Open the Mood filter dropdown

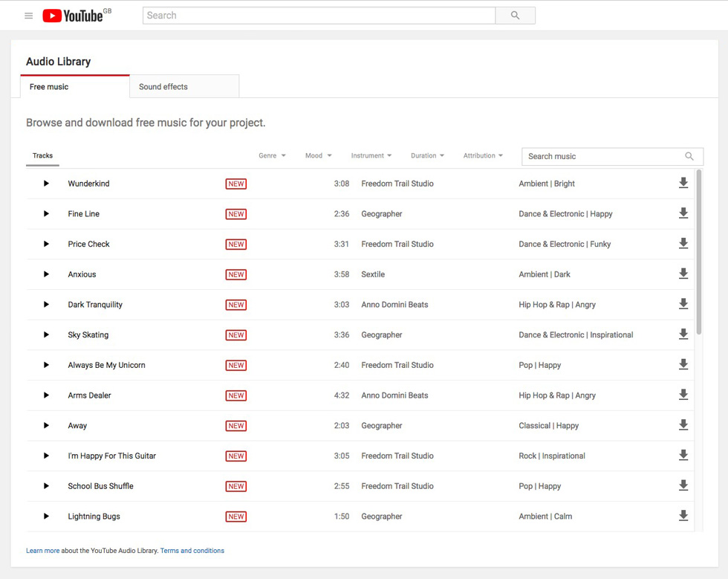coord(319,155)
